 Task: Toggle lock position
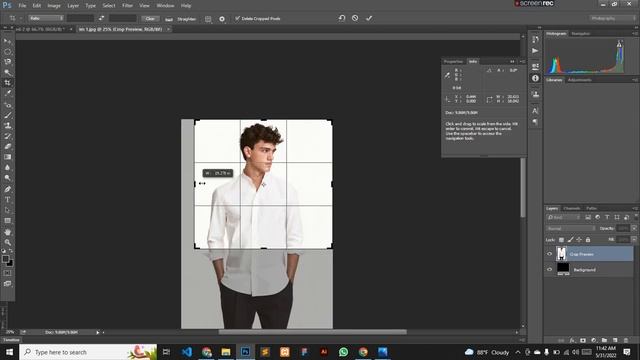click(579, 240)
